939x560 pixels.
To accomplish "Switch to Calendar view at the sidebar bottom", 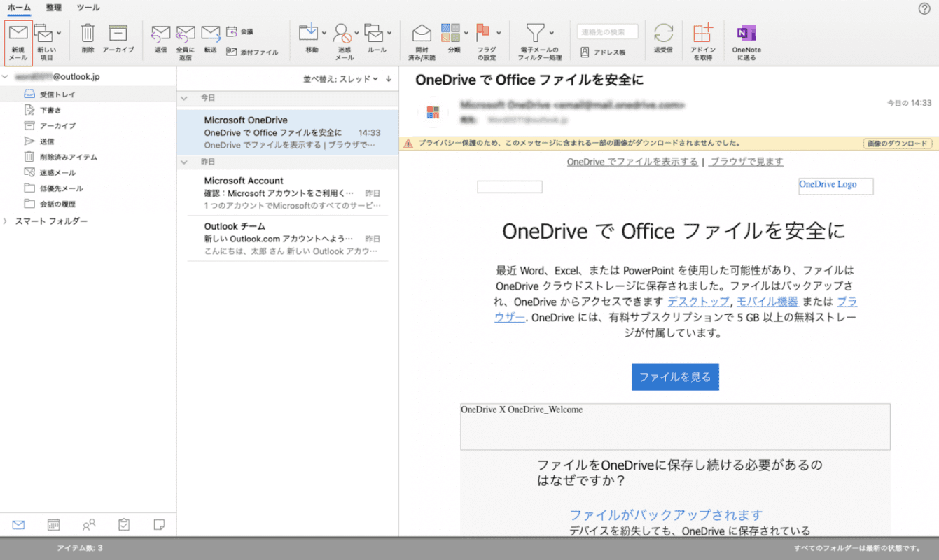I will [53, 524].
